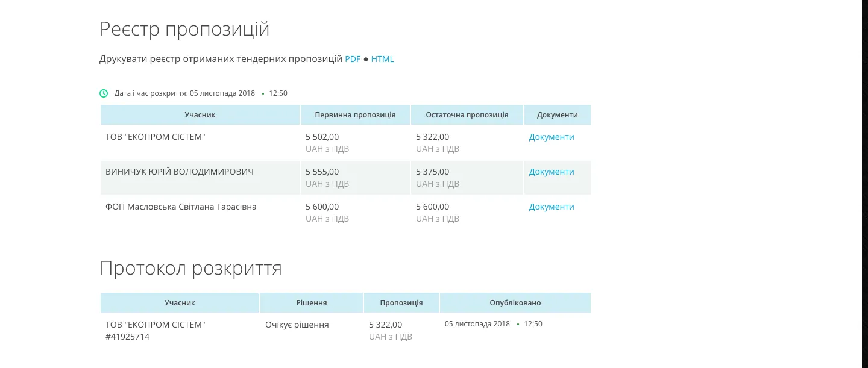
Task: Select the ФОП Масловська Світлана Тарасівна name
Action: 181,207
